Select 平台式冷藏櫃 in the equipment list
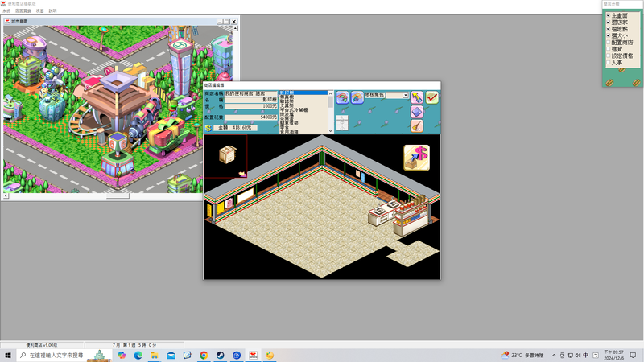The image size is (644, 362). pyautogui.click(x=294, y=110)
